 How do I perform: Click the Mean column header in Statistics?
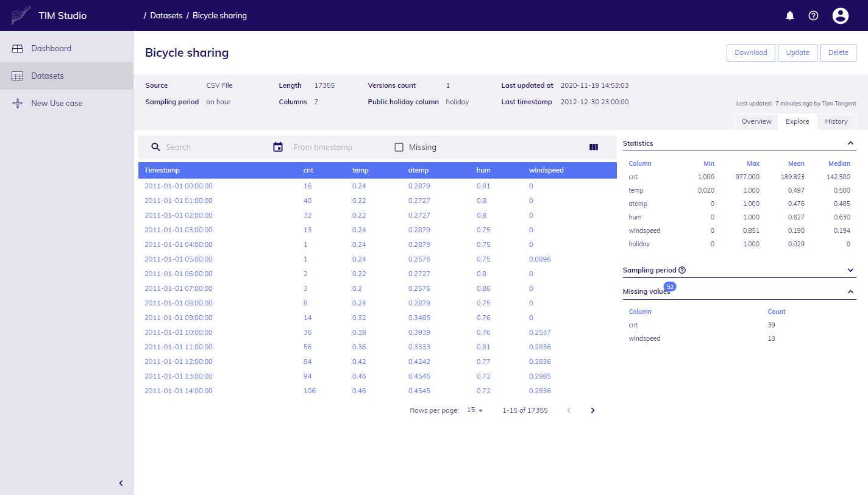pyautogui.click(x=796, y=163)
